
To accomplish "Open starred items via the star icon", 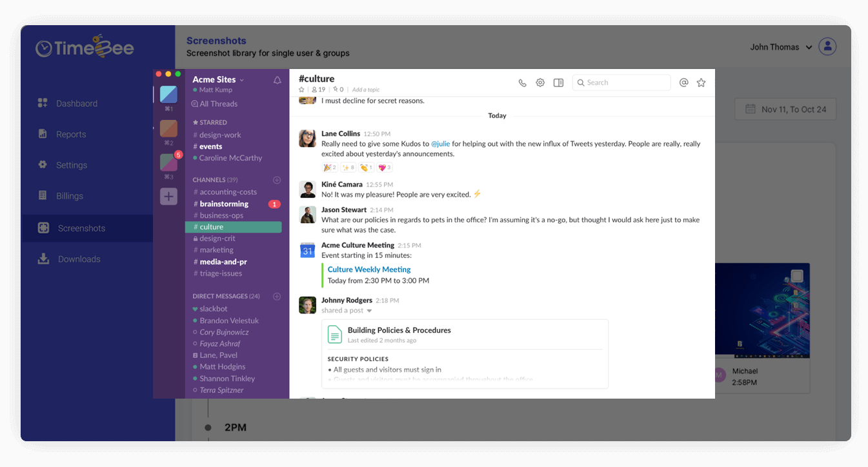I will pyautogui.click(x=701, y=83).
